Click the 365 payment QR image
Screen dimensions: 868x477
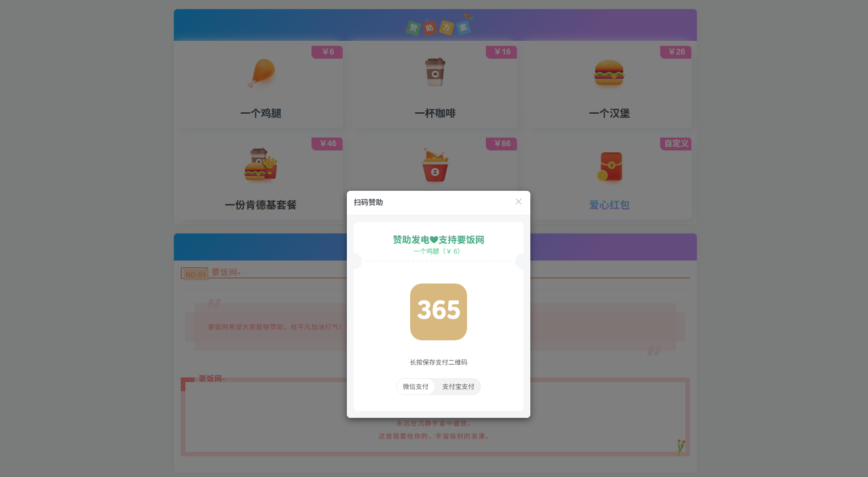[x=439, y=312]
